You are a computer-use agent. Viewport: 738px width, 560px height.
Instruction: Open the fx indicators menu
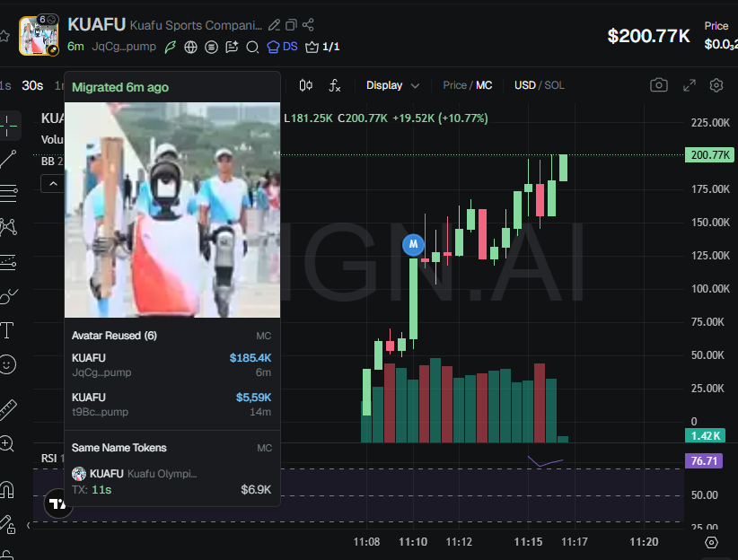(x=335, y=85)
